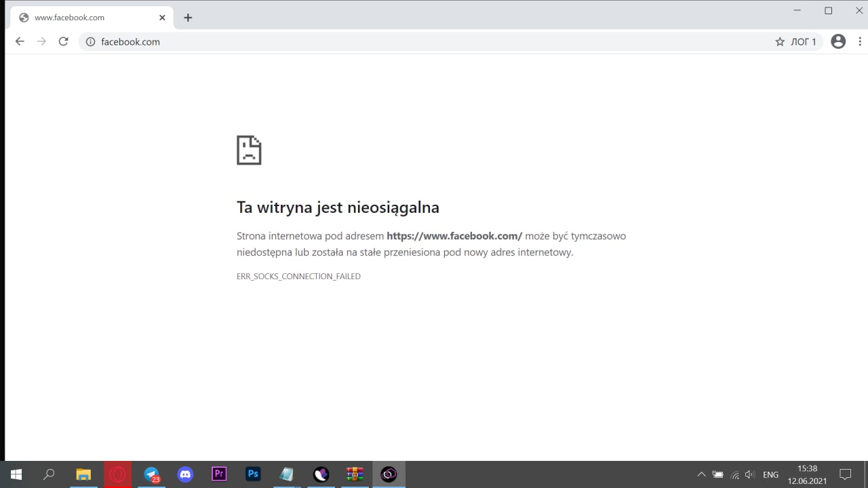
Task: Bookmark this page with the star
Action: (x=780, y=42)
